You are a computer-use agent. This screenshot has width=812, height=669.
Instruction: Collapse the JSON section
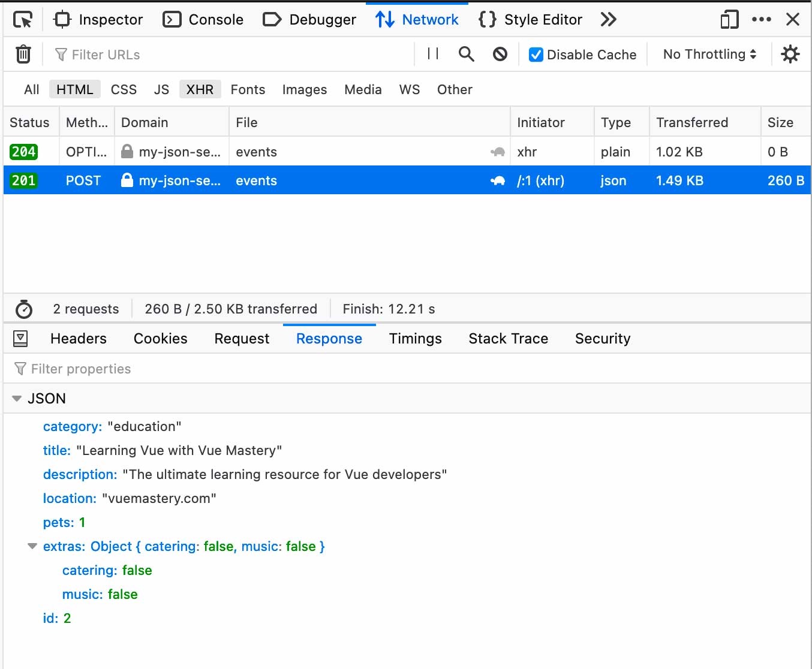[x=17, y=399]
